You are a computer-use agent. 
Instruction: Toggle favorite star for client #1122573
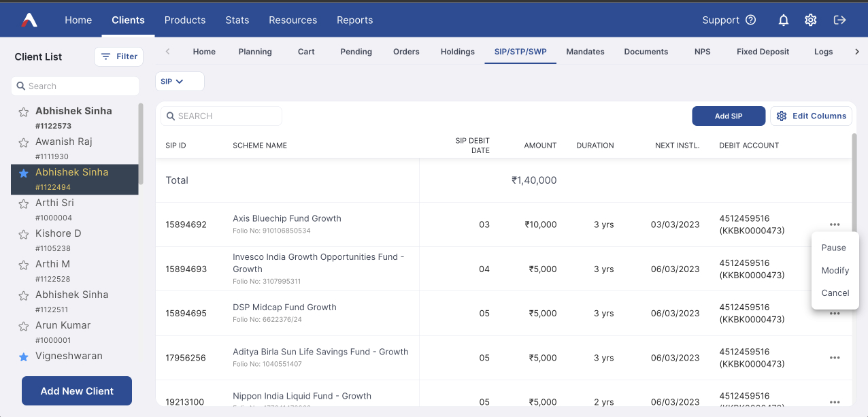[x=24, y=112]
